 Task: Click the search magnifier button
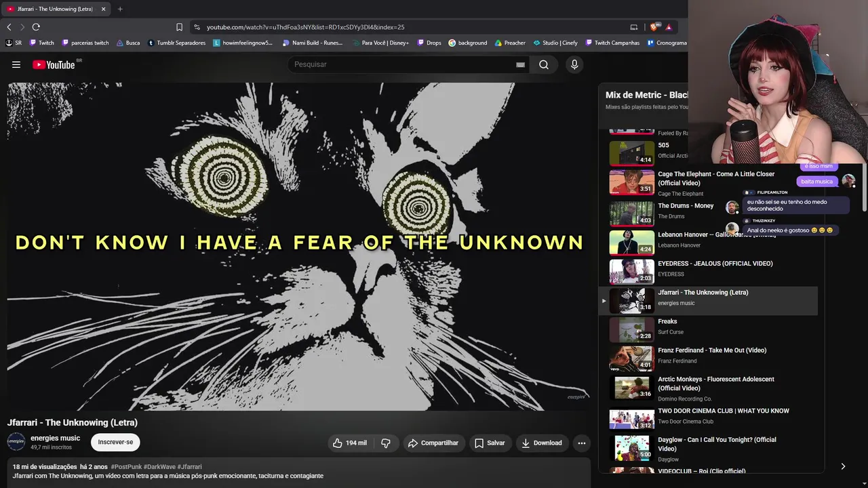(544, 64)
